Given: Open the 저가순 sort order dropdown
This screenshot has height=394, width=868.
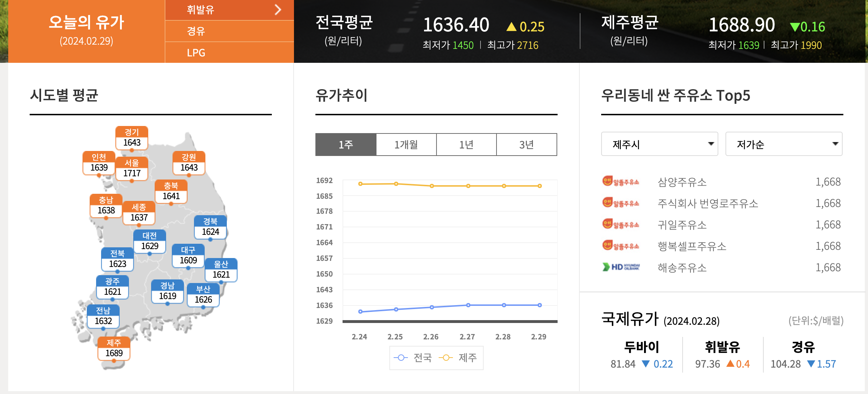Looking at the screenshot, I should tap(784, 144).
